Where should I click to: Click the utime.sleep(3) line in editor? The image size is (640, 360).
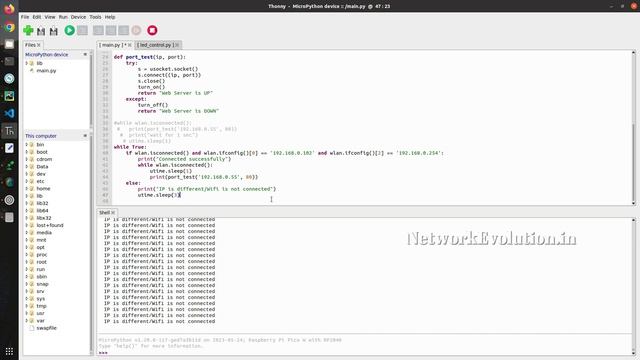pyautogui.click(x=159, y=195)
